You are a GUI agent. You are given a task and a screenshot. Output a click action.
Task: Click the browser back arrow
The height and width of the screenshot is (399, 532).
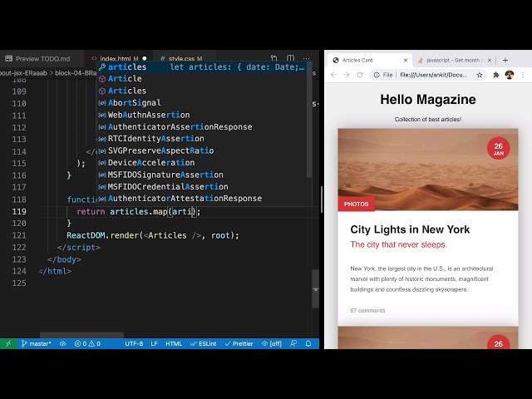pos(333,75)
